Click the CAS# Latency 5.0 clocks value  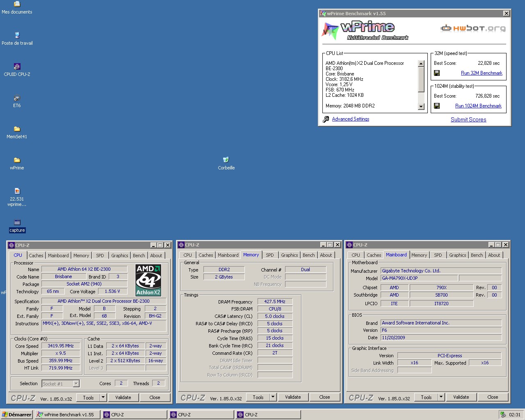pos(275,316)
